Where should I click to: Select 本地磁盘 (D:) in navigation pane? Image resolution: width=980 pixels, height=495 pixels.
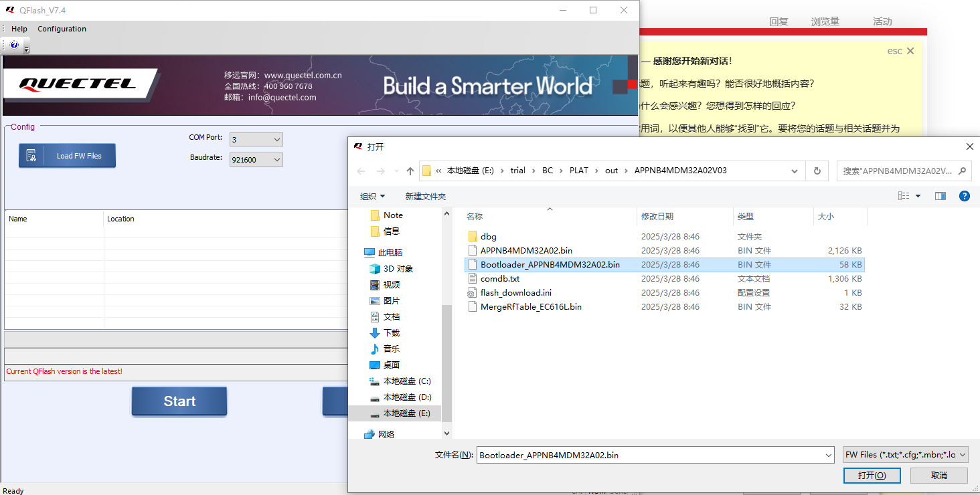406,397
